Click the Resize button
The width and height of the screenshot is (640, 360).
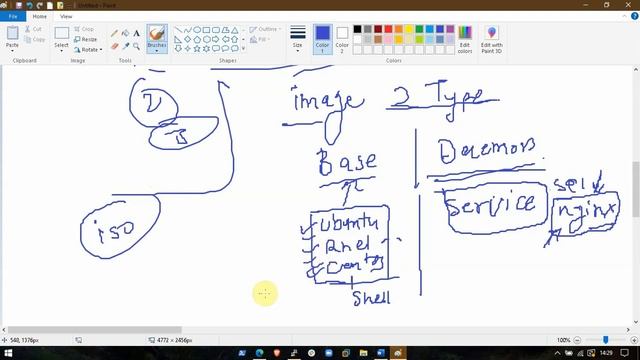86,40
